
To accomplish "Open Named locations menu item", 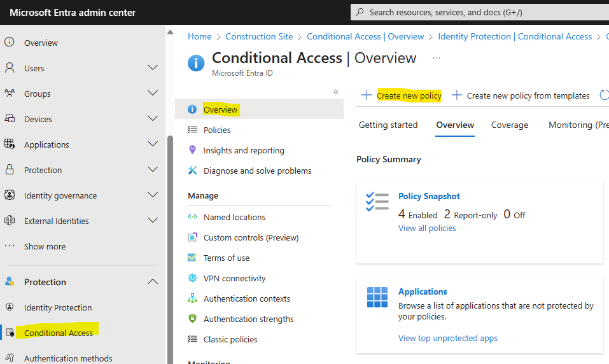I will (234, 217).
